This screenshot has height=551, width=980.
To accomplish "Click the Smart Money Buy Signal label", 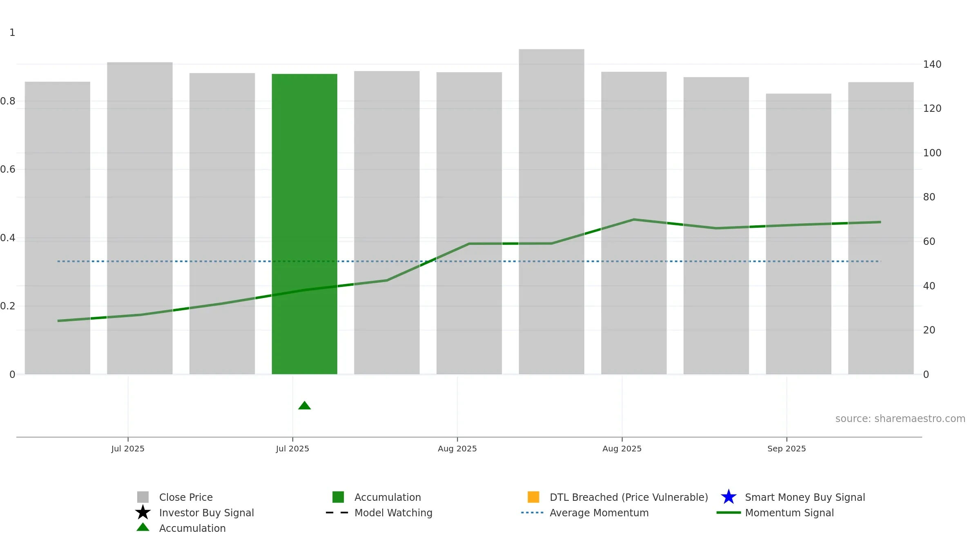I will [805, 497].
